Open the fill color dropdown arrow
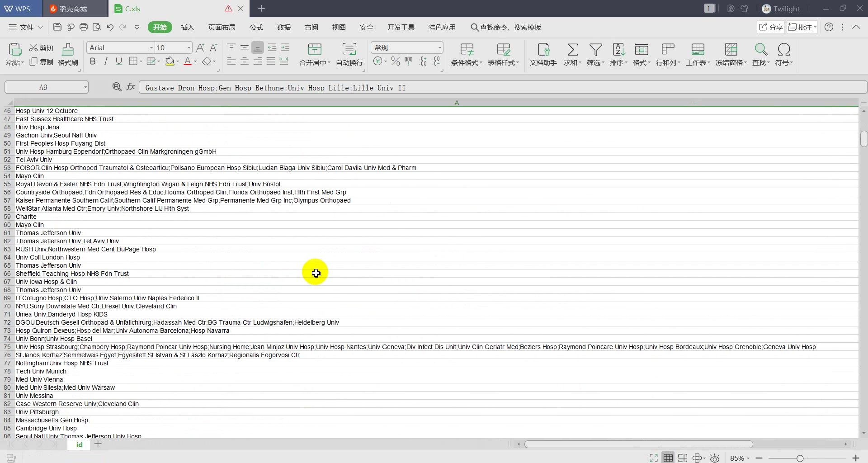The height and width of the screenshot is (463, 868). pos(178,61)
